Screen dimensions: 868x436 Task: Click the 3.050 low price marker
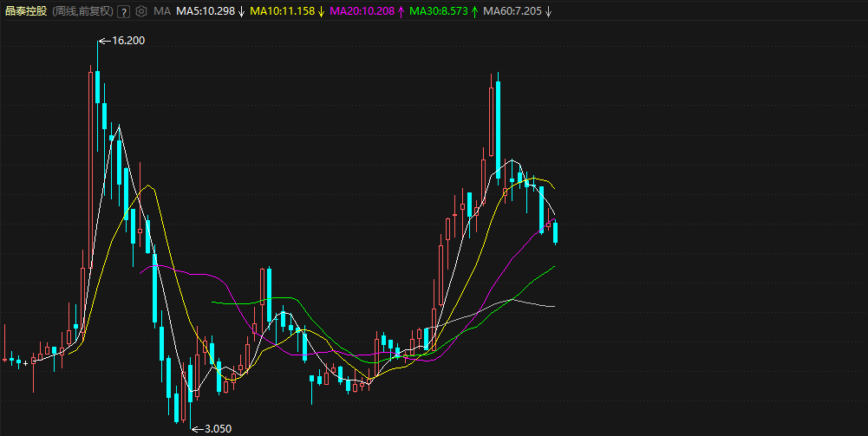tap(212, 429)
